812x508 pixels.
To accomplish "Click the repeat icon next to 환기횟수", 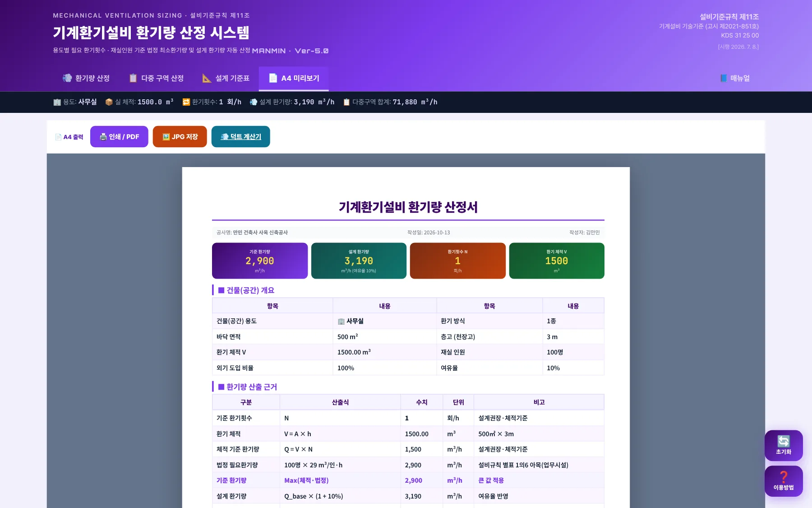I will coord(186,102).
